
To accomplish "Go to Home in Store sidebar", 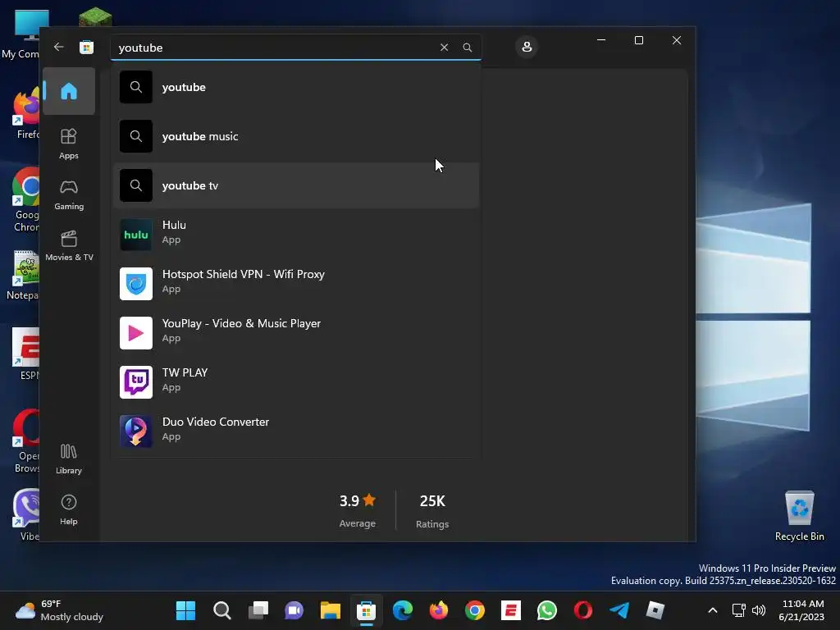I will tap(69, 91).
